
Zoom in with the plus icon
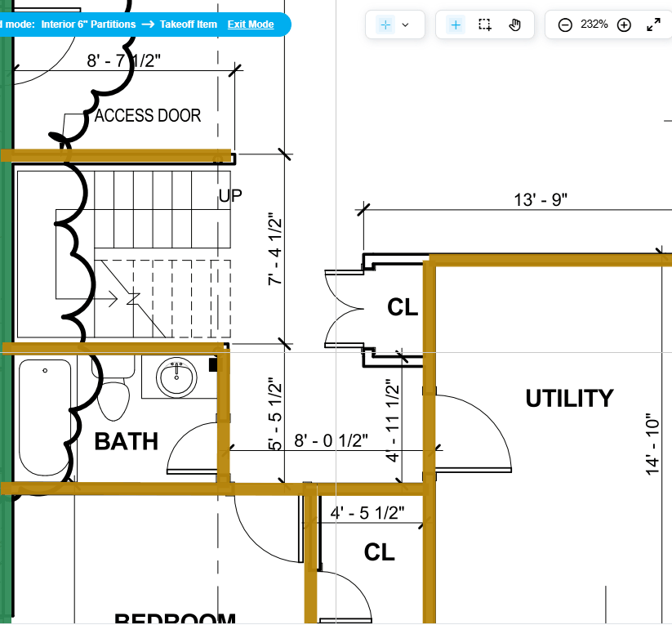pos(624,25)
